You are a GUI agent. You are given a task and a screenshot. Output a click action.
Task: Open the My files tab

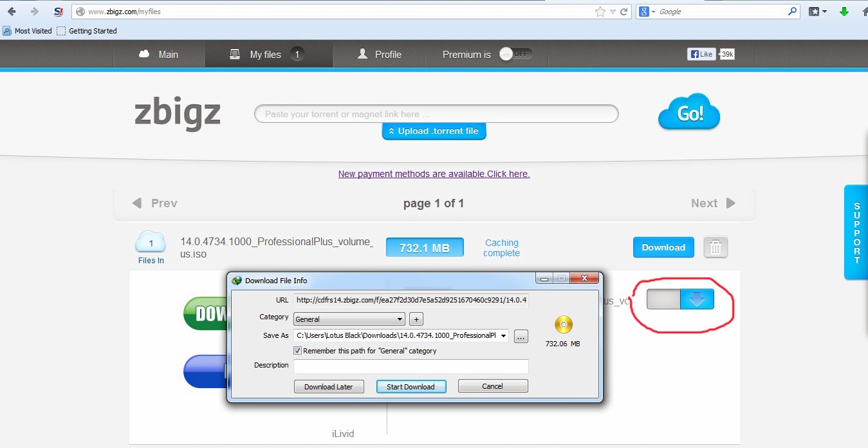point(269,55)
